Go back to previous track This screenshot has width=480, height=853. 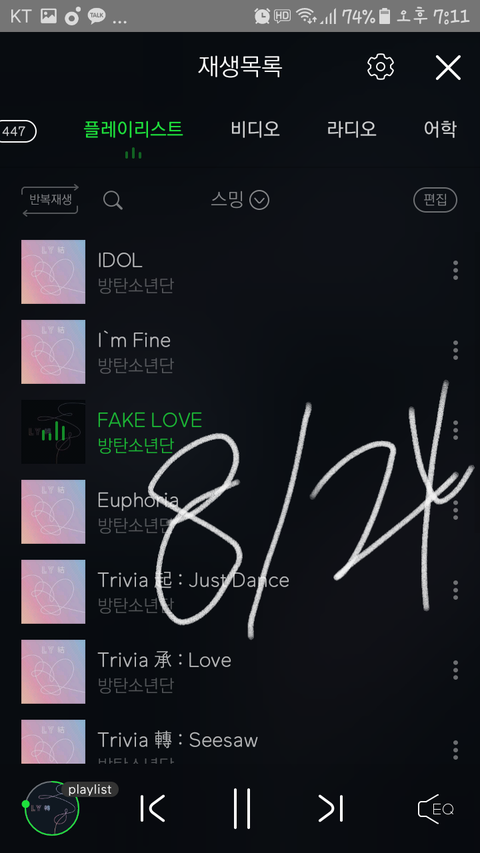[152, 808]
